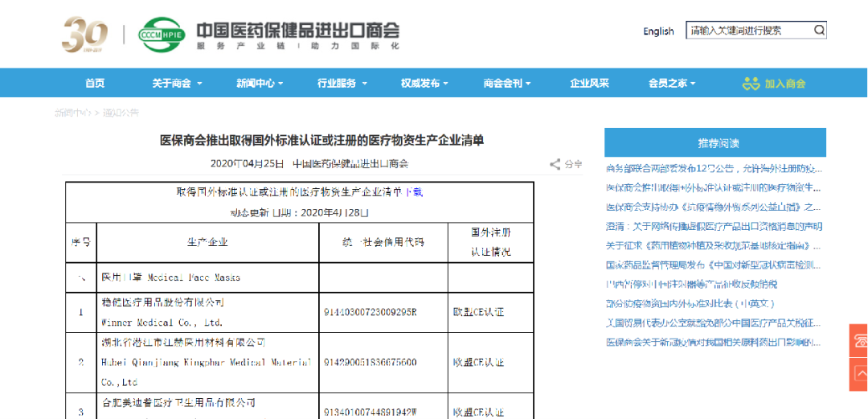Image resolution: width=868 pixels, height=419 pixels.
Task: Click the orange phone contact icon
Action: coord(860,339)
